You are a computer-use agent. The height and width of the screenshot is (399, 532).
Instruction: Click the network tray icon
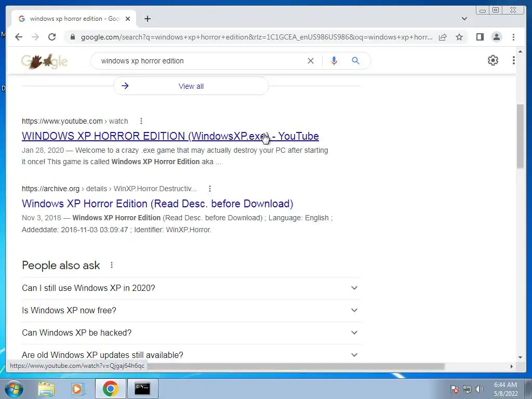pyautogui.click(x=467, y=389)
